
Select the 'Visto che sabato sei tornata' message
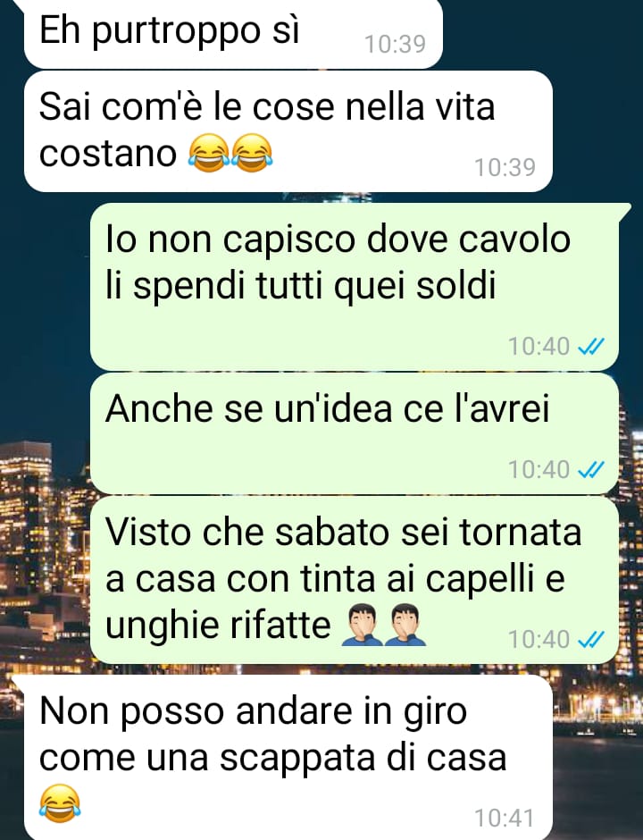tap(355, 580)
